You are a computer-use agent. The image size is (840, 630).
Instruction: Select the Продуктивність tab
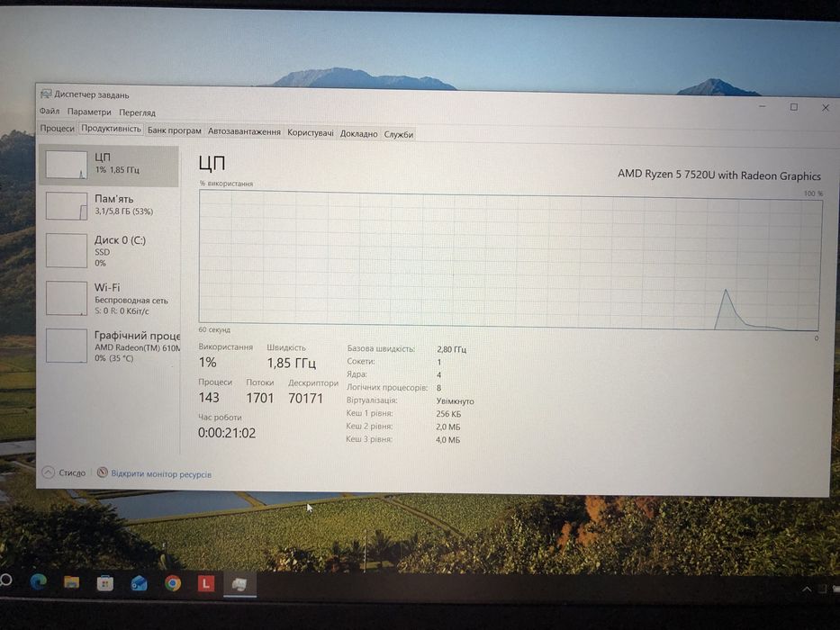(111, 129)
